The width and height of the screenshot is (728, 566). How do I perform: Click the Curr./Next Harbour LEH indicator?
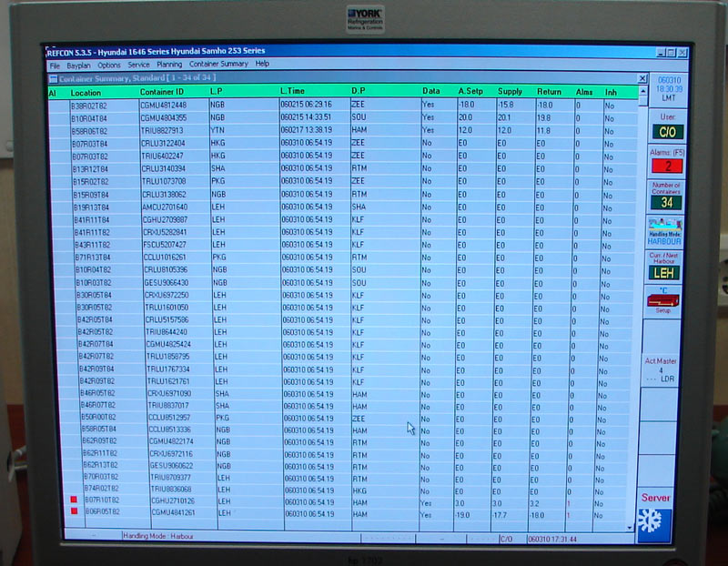[664, 273]
